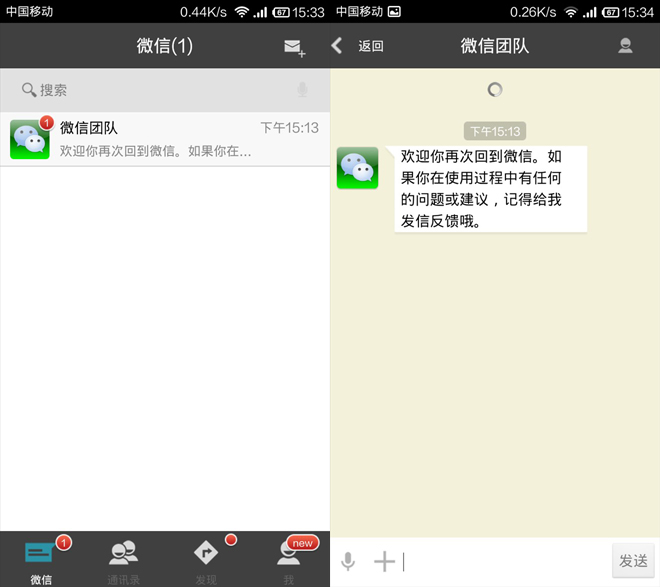Tap the WiFi icon in left status bar
The image size is (660, 587).
point(242,12)
